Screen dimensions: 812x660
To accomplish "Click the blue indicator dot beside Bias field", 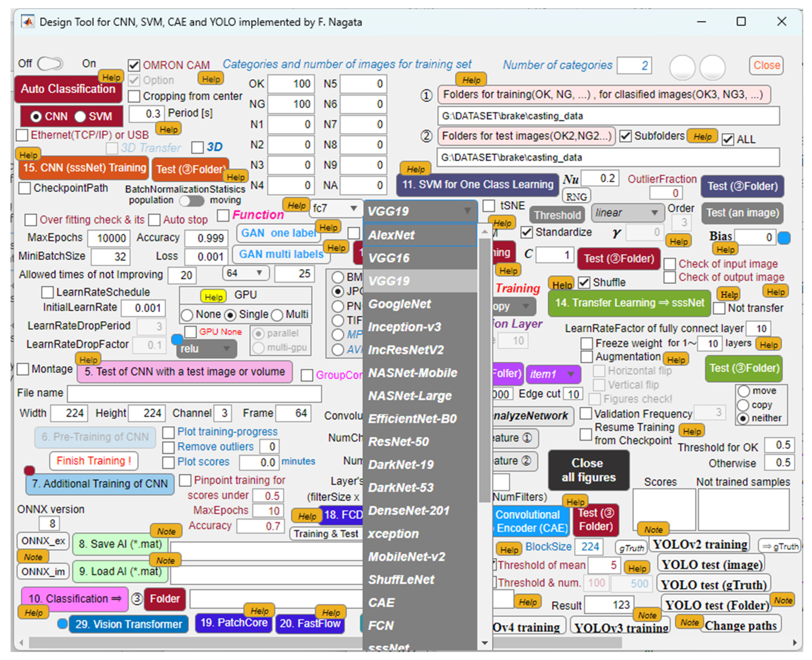I will [x=784, y=238].
